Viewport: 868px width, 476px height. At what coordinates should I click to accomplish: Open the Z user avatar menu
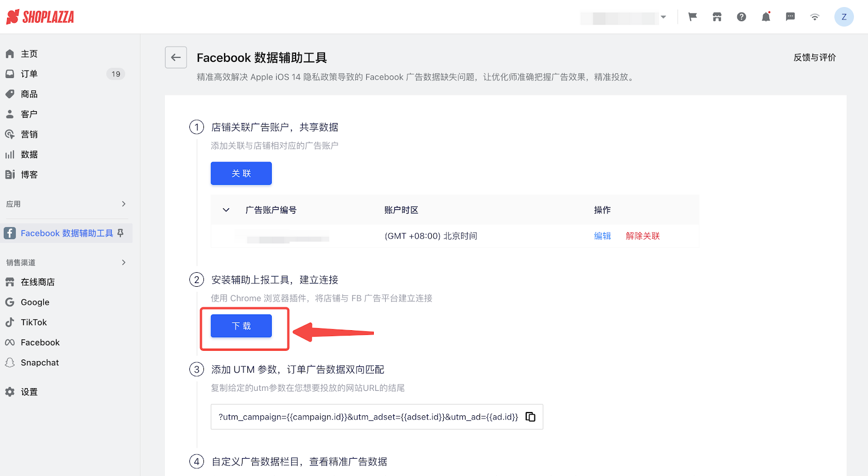coord(844,17)
